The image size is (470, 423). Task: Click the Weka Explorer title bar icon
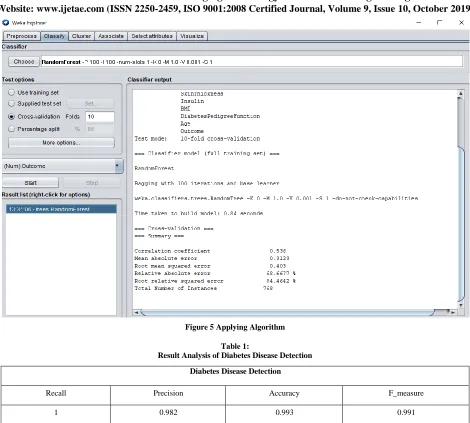[5, 23]
